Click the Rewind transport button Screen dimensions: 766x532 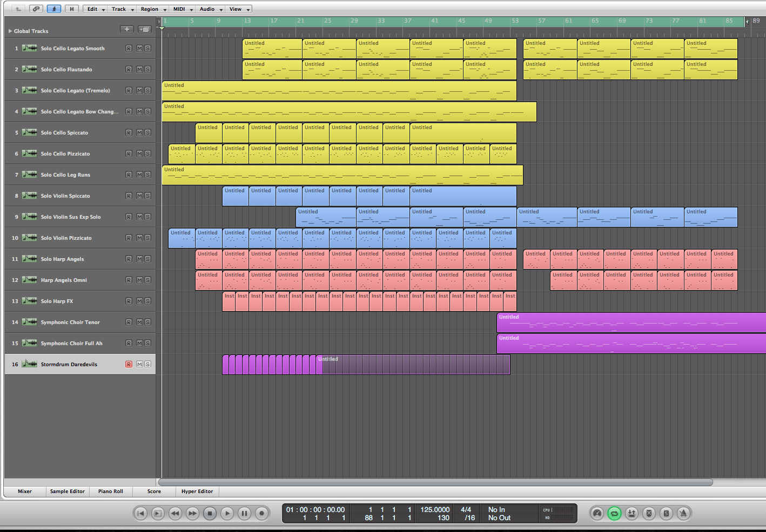pyautogui.click(x=175, y=513)
